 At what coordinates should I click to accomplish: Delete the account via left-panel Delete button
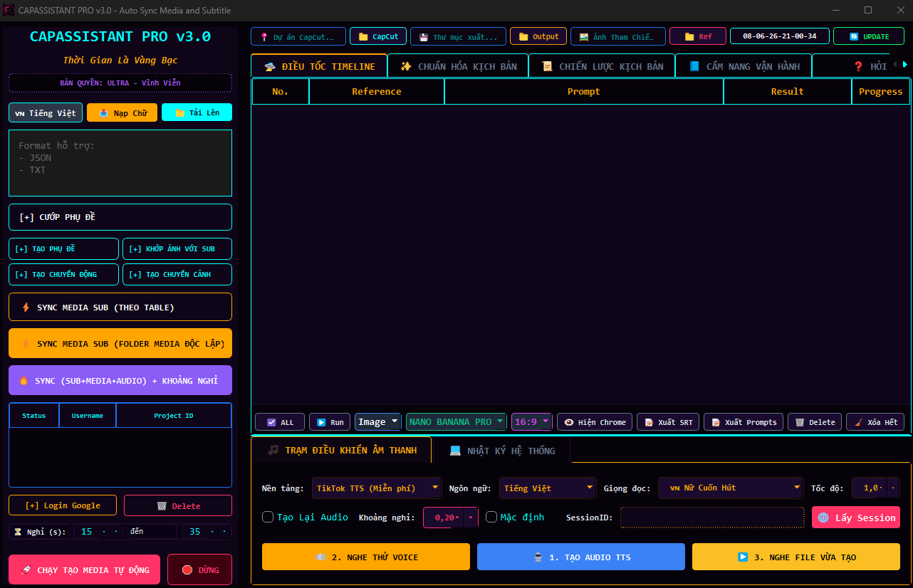pos(178,505)
